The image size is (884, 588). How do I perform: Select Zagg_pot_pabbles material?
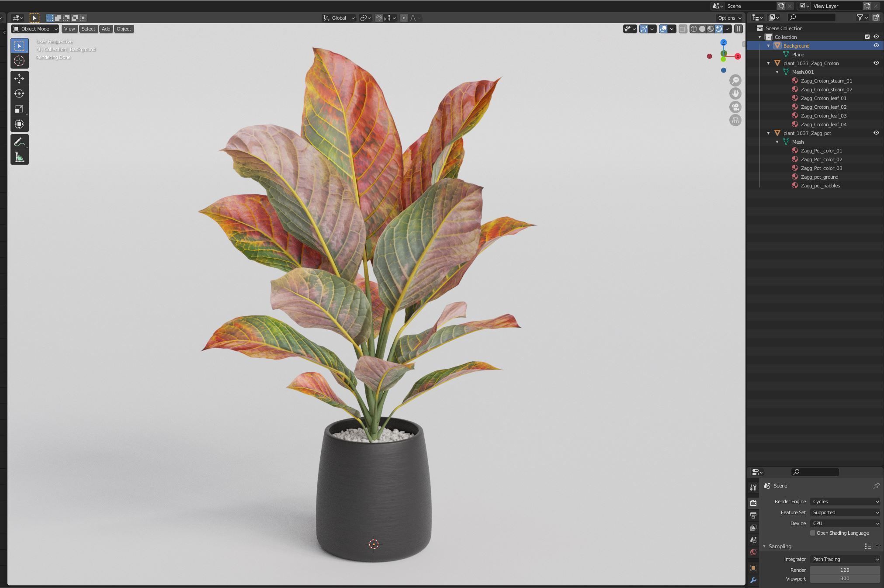(x=820, y=186)
